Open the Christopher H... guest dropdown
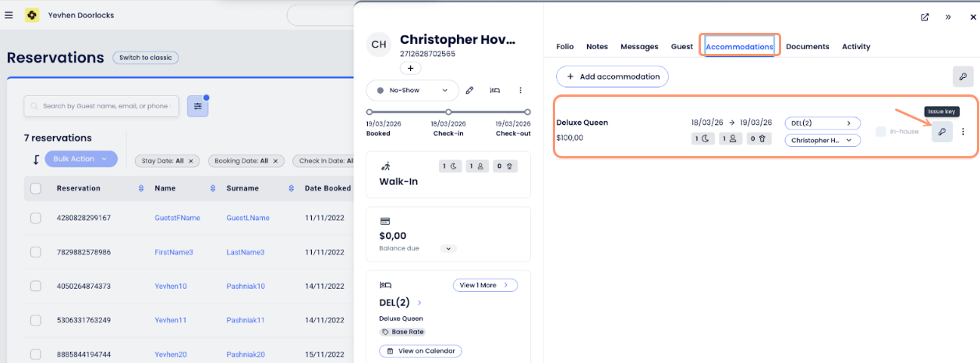Screen dimensions: 980x363 tap(822, 141)
